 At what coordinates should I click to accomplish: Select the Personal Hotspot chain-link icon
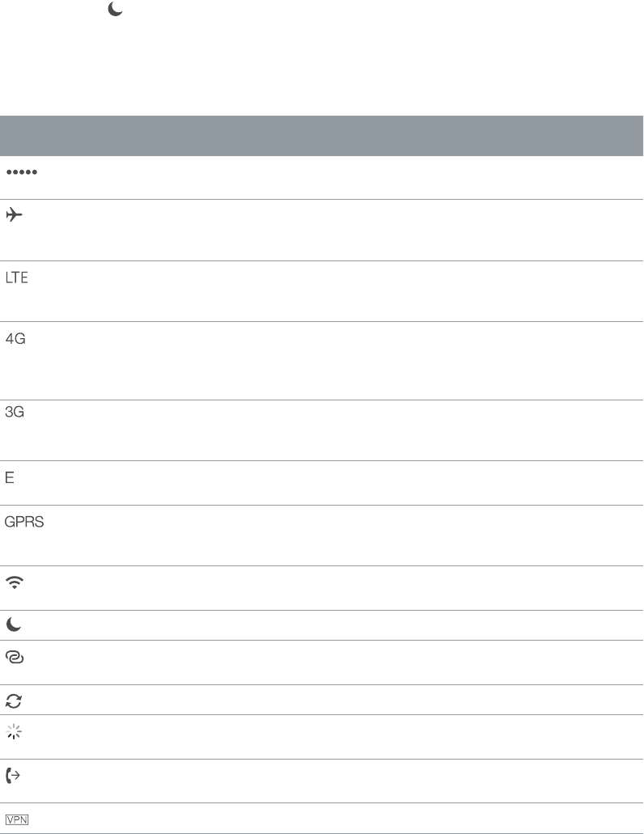coord(15,657)
